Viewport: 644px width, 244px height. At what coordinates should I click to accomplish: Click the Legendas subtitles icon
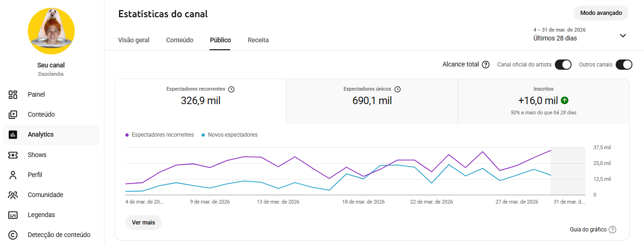pyautogui.click(x=13, y=215)
